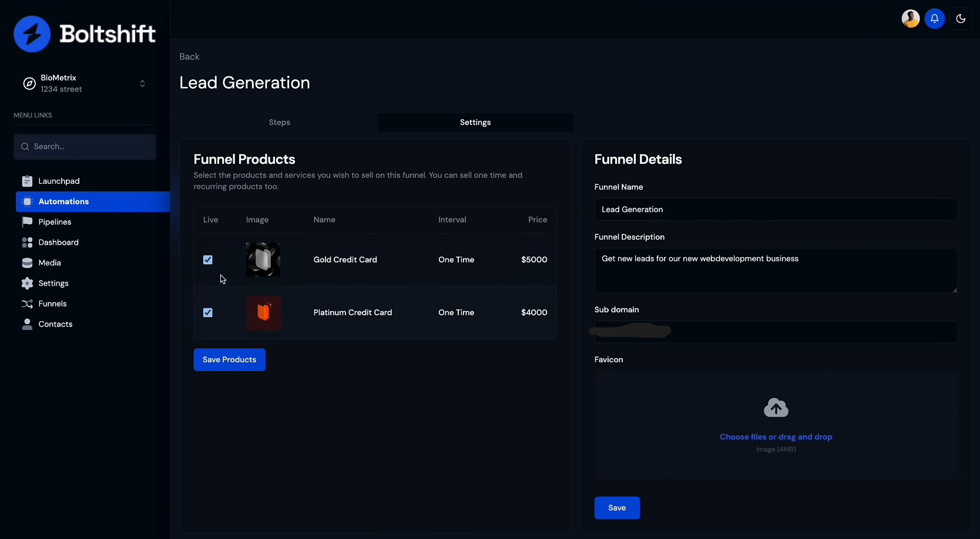Expand the BioMetrix account switcher
Viewport: 980px width, 539px height.
point(142,83)
